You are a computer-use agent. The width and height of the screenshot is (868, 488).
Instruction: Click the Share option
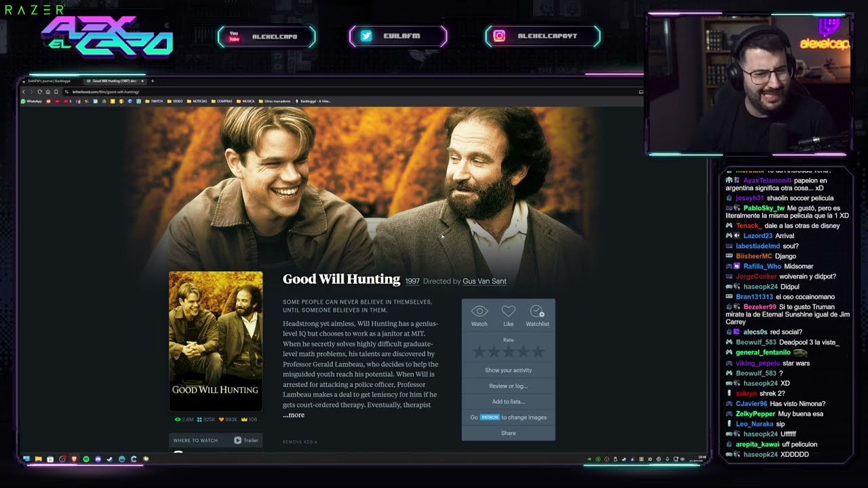(509, 433)
